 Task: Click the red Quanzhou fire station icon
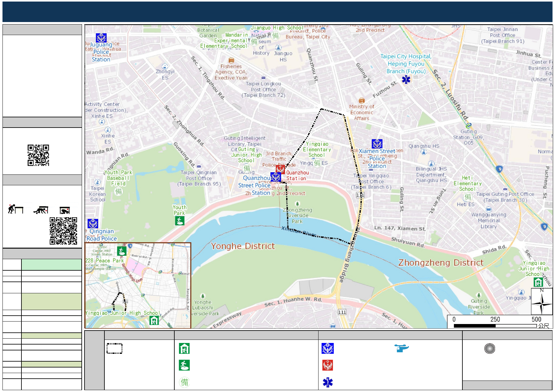click(280, 169)
